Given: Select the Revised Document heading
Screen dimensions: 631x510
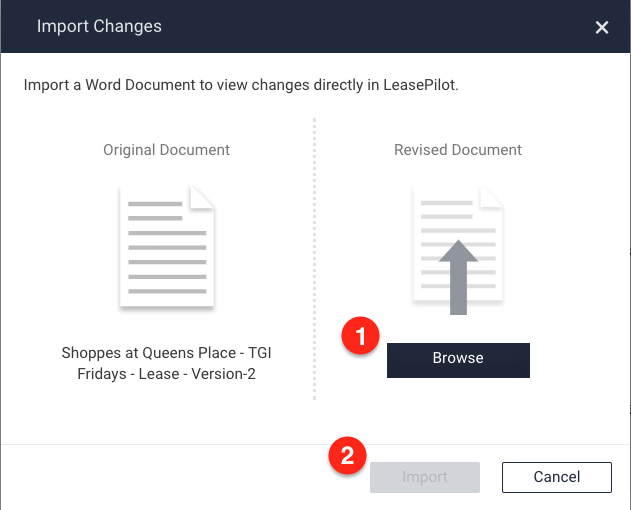Looking at the screenshot, I should tap(458, 150).
